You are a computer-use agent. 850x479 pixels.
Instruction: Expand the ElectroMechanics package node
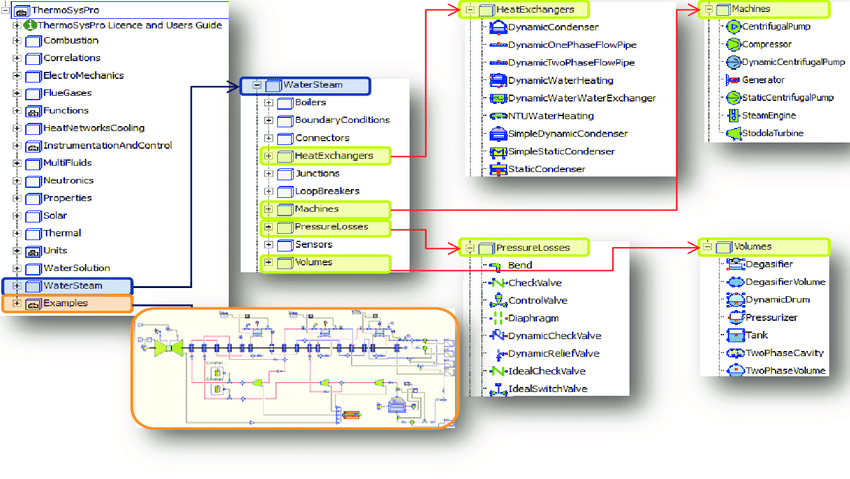pyautogui.click(x=16, y=76)
